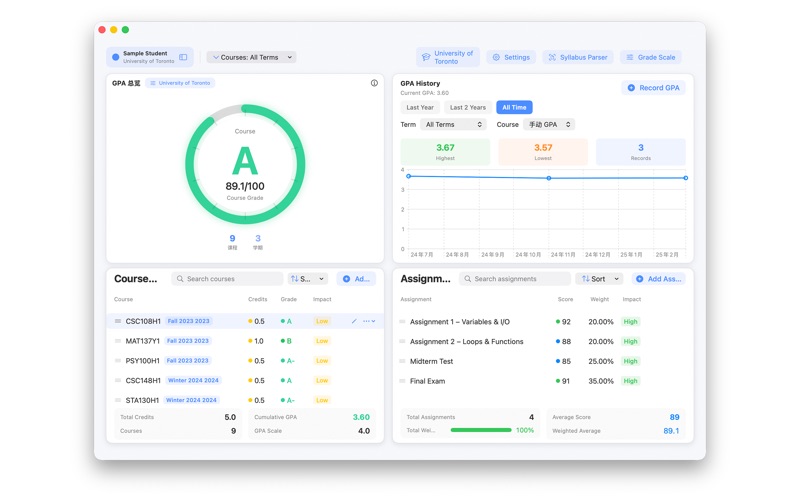Toggle the sidebar icon beside Sample Student
Viewport: 800px width, 500px height.
183,57
